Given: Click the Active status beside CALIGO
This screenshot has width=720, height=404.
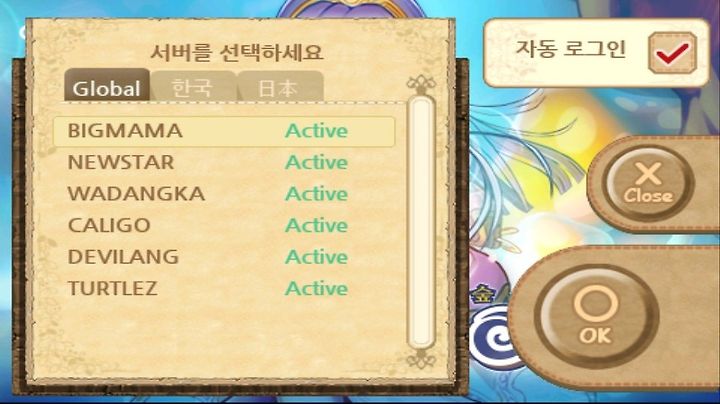Looking at the screenshot, I should [316, 225].
